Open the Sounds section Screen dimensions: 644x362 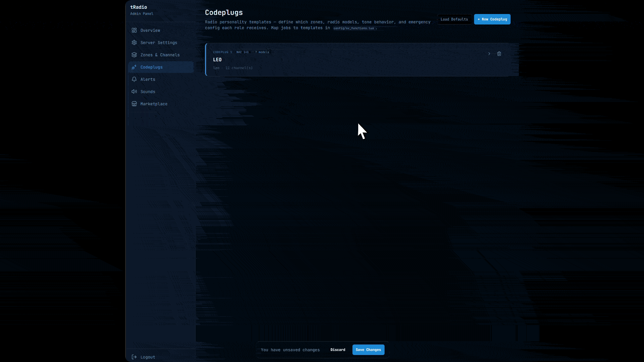click(161, 92)
